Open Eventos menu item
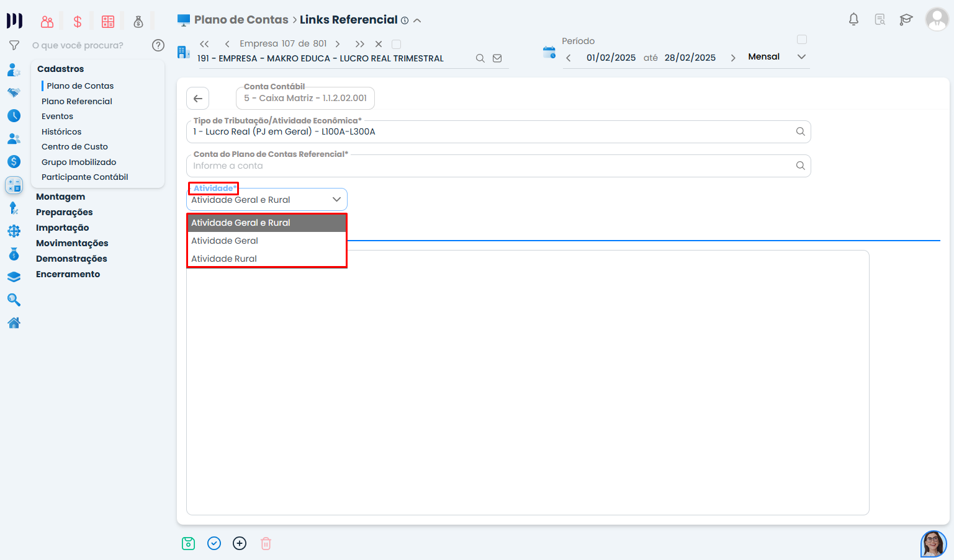Image resolution: width=954 pixels, height=560 pixels. click(x=57, y=117)
